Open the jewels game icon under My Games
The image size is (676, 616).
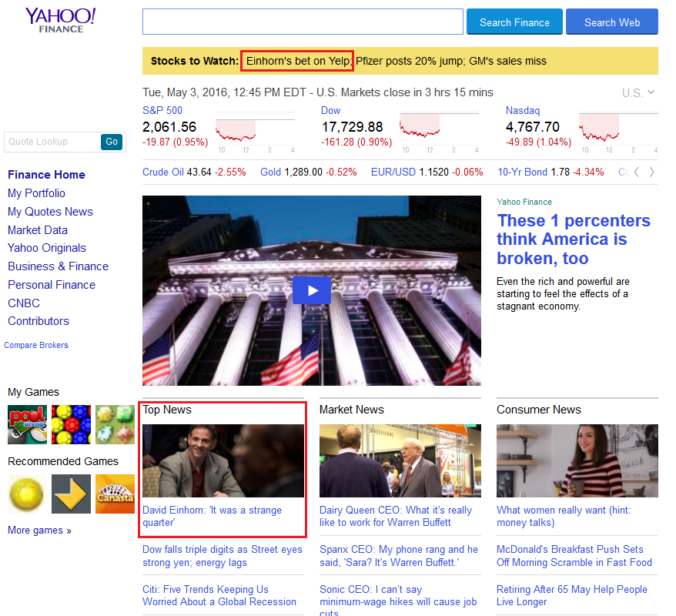point(115,424)
